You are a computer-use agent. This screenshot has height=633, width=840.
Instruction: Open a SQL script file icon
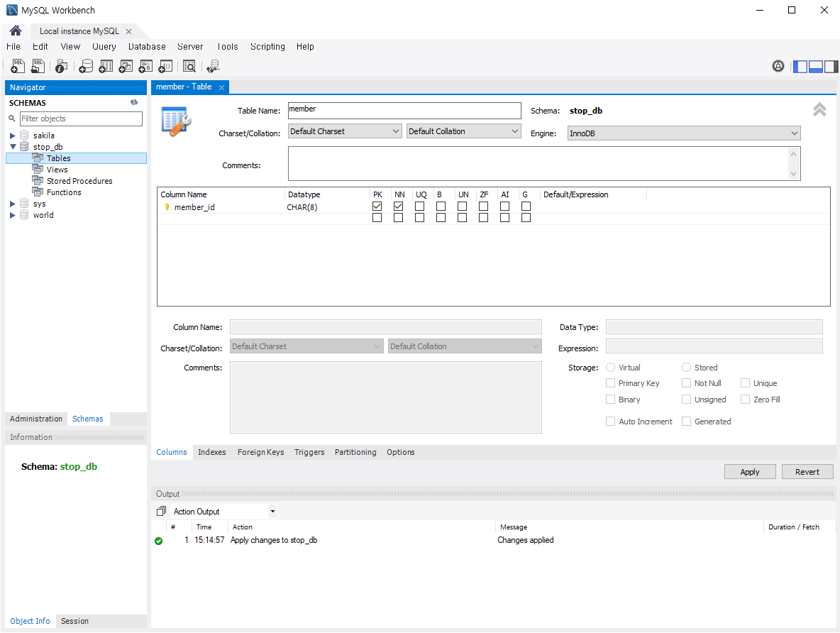coord(38,66)
